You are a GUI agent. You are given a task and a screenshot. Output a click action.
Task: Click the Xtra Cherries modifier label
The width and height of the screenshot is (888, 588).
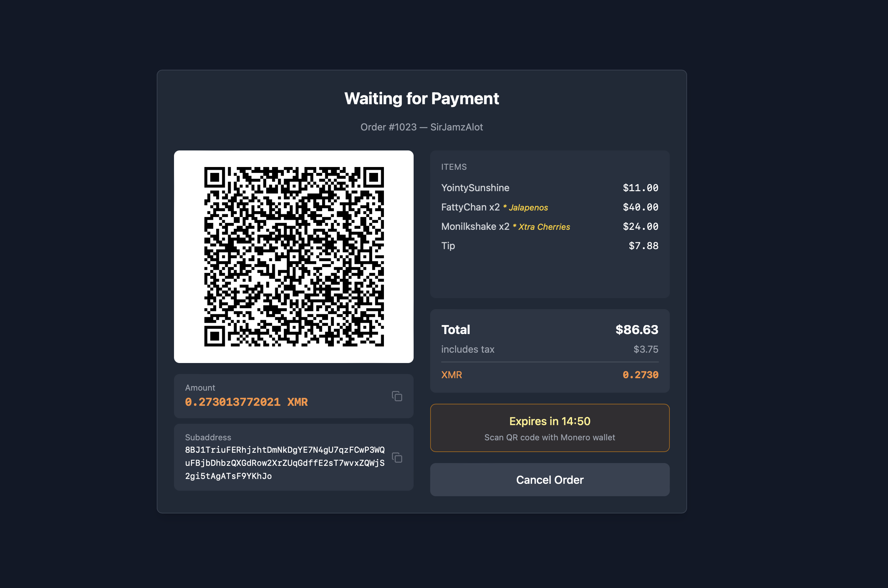(544, 226)
